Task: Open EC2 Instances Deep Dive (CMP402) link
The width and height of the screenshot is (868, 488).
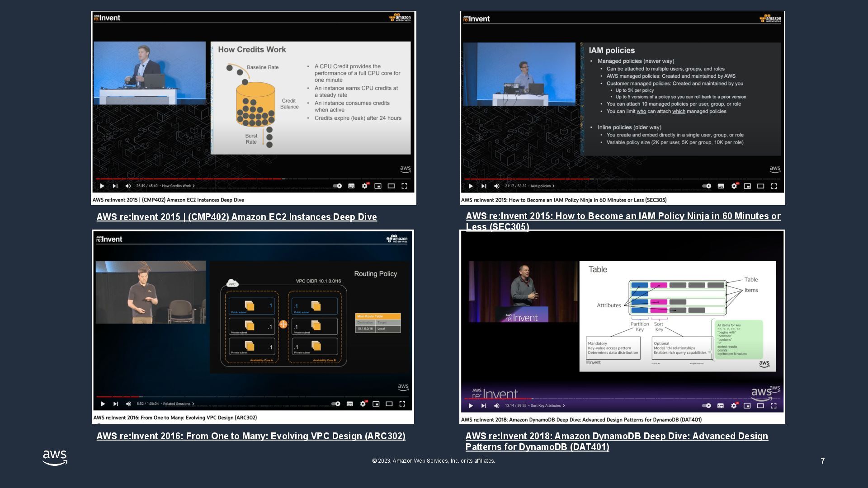Action: coord(236,217)
